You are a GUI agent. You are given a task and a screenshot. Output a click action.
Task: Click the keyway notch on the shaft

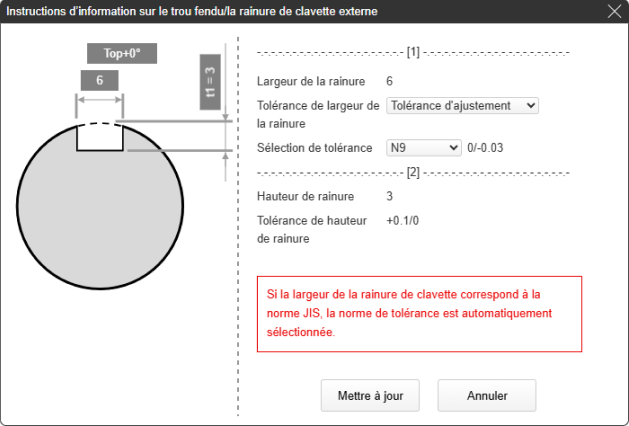100,137
